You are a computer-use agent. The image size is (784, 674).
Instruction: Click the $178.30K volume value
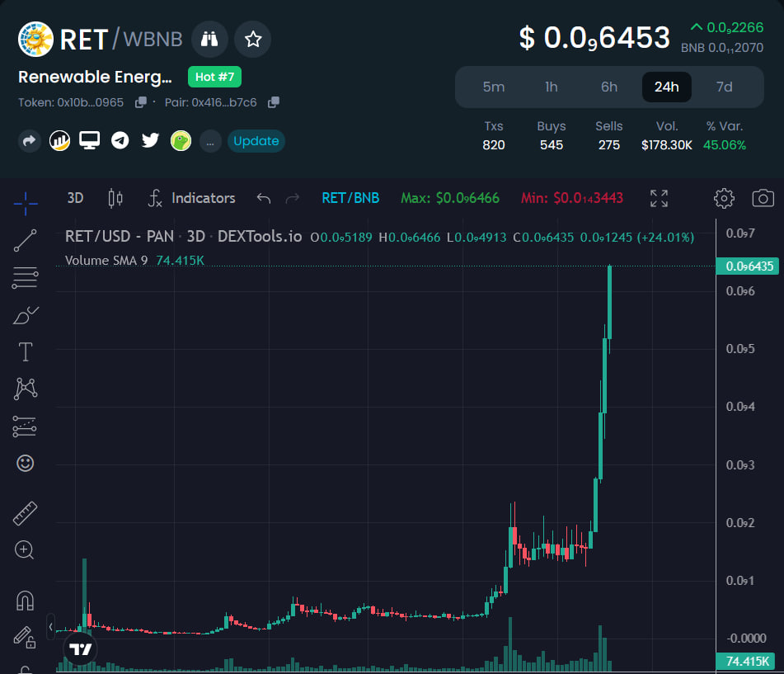click(666, 145)
